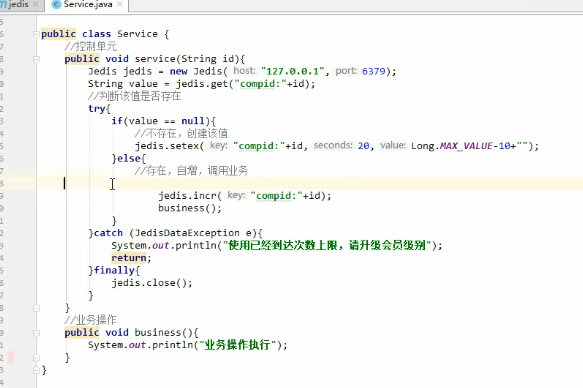
Task: Click the 'jedis.close();' statement
Action: (x=152, y=283)
